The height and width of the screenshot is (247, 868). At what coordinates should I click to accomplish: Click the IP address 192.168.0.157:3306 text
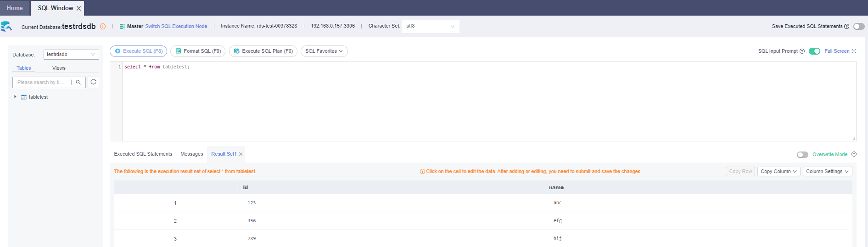tap(333, 26)
